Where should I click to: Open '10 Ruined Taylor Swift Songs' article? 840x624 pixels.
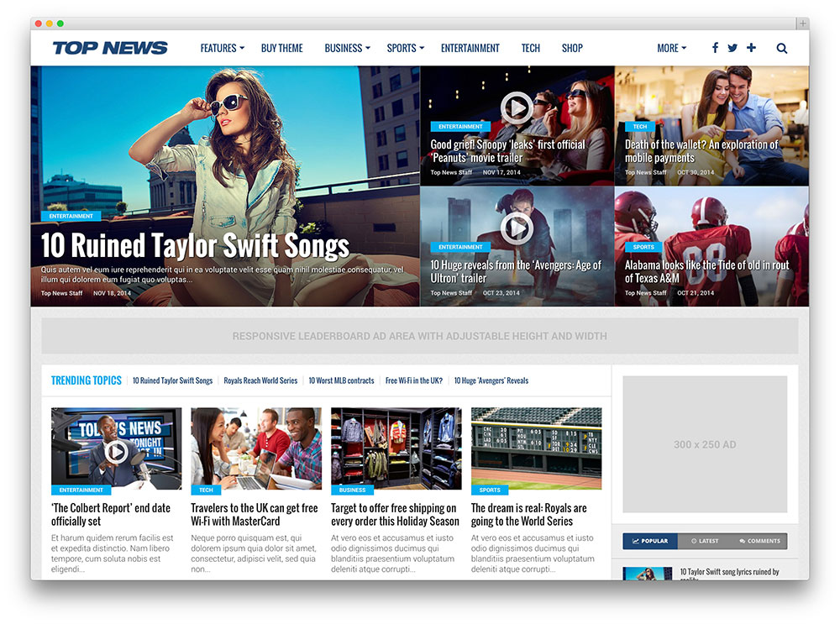[194, 244]
